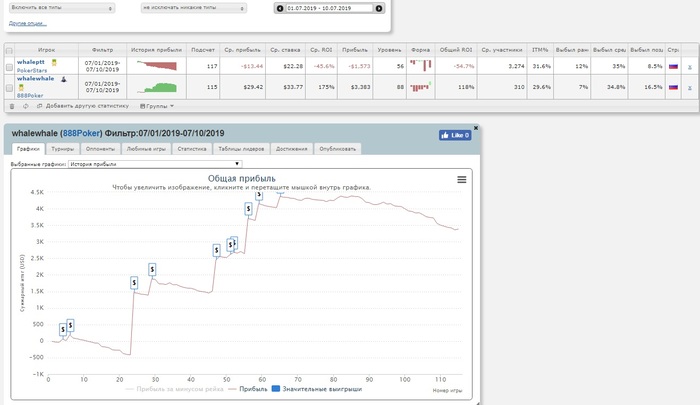Open the 'Другие опции...' link
Viewport: 700px width, 405px height.
click(28, 23)
